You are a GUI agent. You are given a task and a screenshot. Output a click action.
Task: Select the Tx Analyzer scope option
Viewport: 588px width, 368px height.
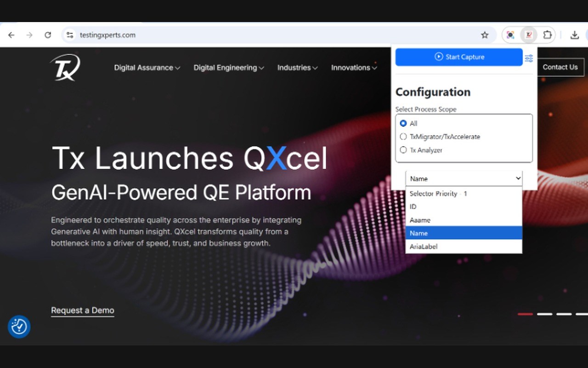pyautogui.click(x=403, y=150)
